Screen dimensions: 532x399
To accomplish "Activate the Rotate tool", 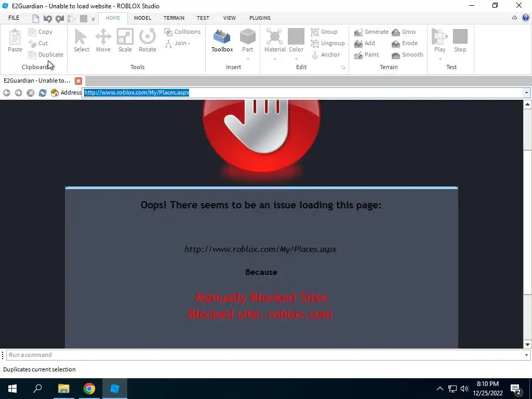I will (147, 41).
